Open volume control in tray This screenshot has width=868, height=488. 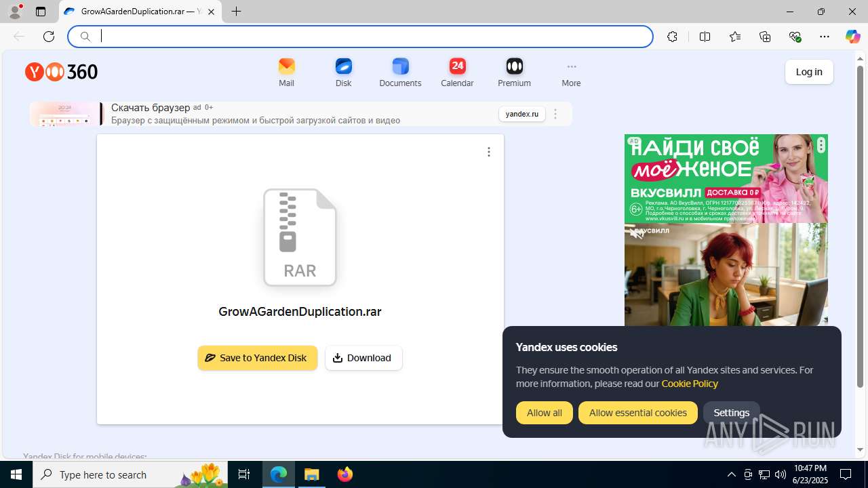click(781, 474)
